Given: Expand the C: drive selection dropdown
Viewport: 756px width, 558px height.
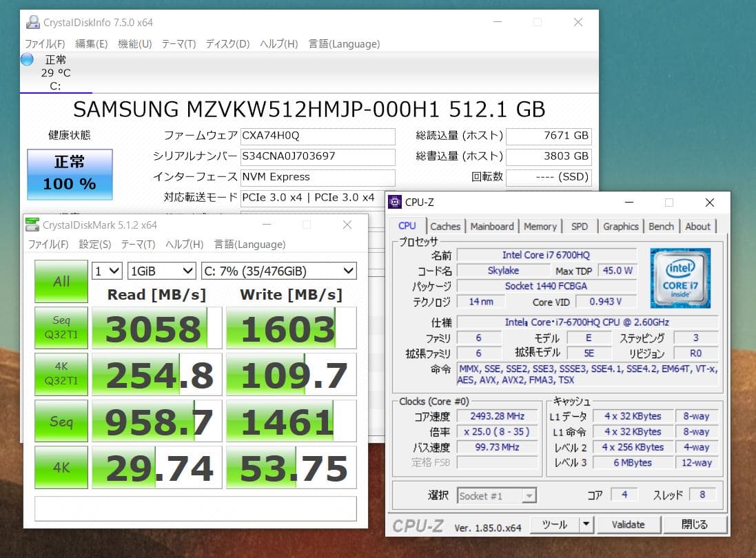Looking at the screenshot, I should [278, 271].
